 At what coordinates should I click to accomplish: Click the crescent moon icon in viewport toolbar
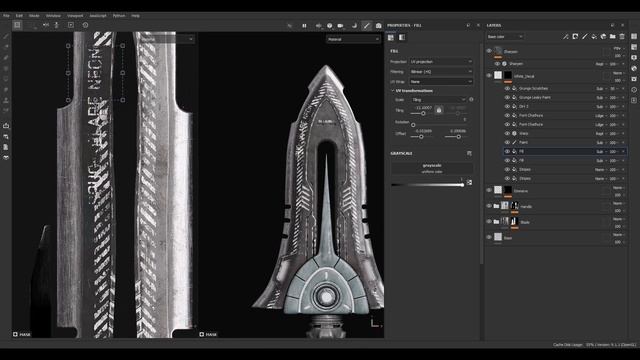tap(354, 26)
